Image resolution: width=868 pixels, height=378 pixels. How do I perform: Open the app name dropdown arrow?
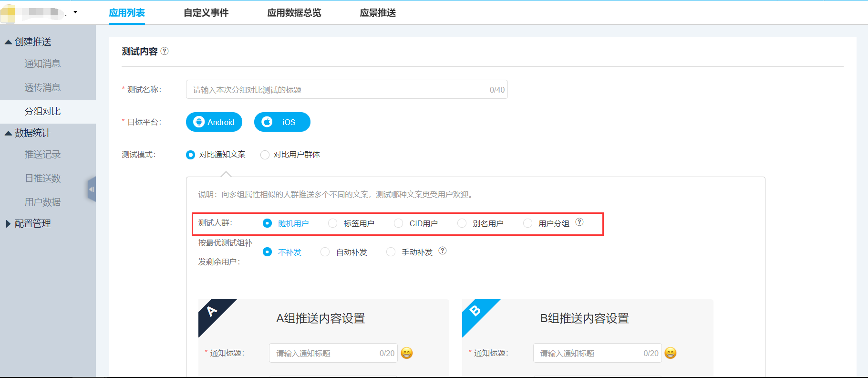[x=75, y=12]
